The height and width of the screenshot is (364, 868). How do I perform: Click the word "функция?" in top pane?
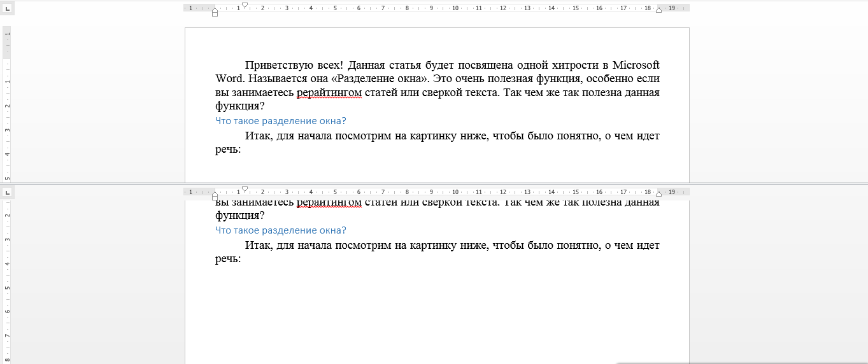point(239,106)
